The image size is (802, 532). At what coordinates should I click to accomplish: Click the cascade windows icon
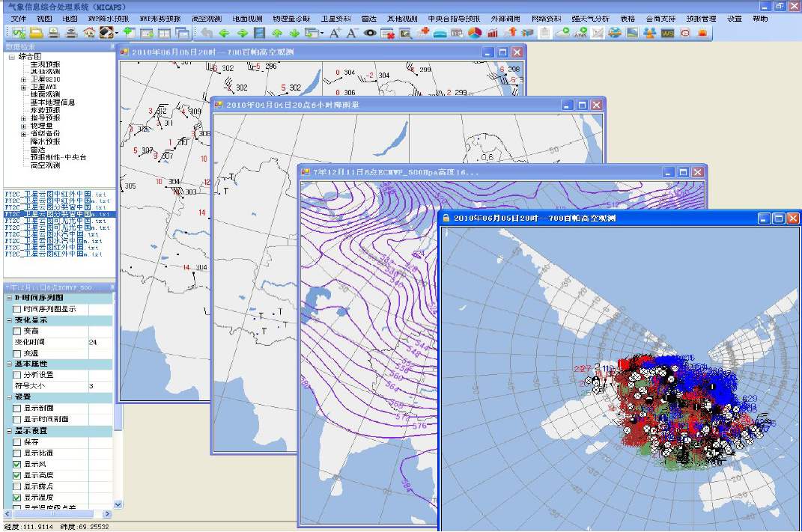click(x=182, y=33)
